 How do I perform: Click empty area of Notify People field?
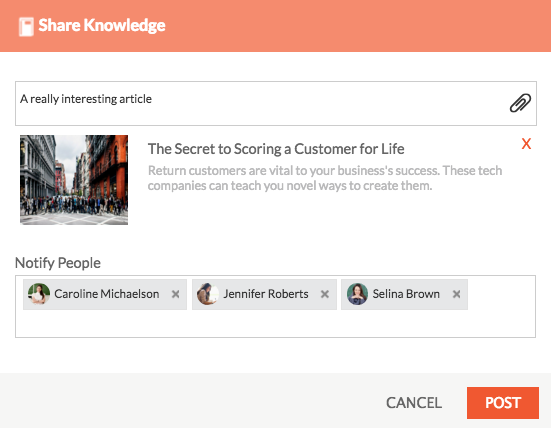[x=276, y=324]
